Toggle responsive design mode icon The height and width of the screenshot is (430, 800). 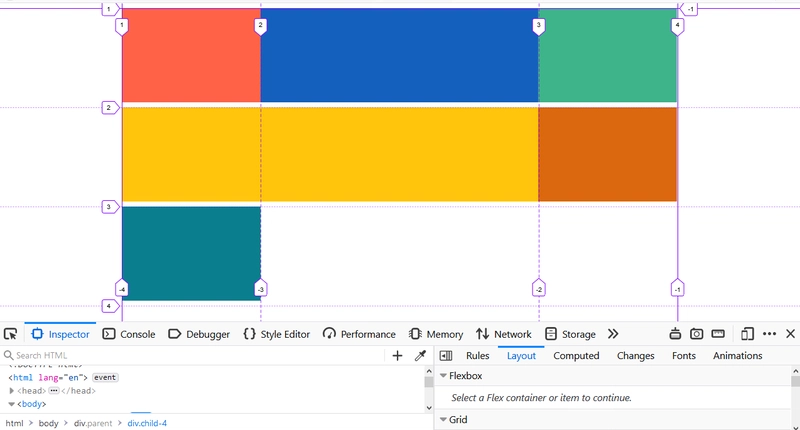point(747,334)
